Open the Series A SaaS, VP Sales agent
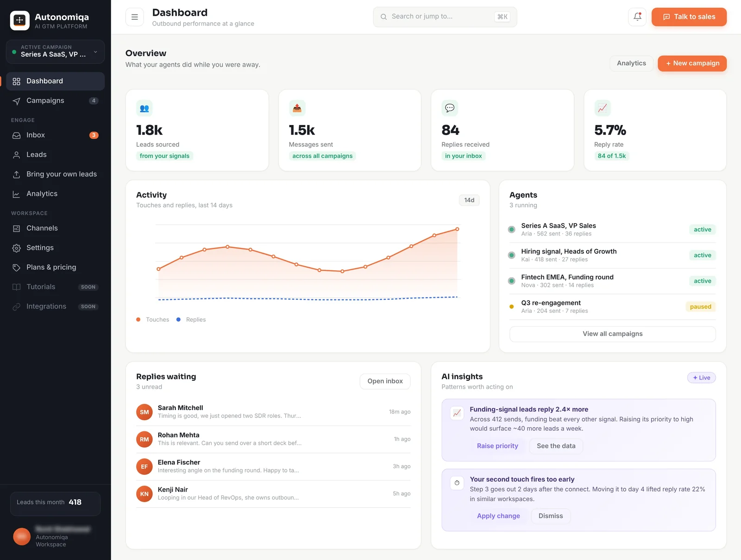 click(x=612, y=230)
